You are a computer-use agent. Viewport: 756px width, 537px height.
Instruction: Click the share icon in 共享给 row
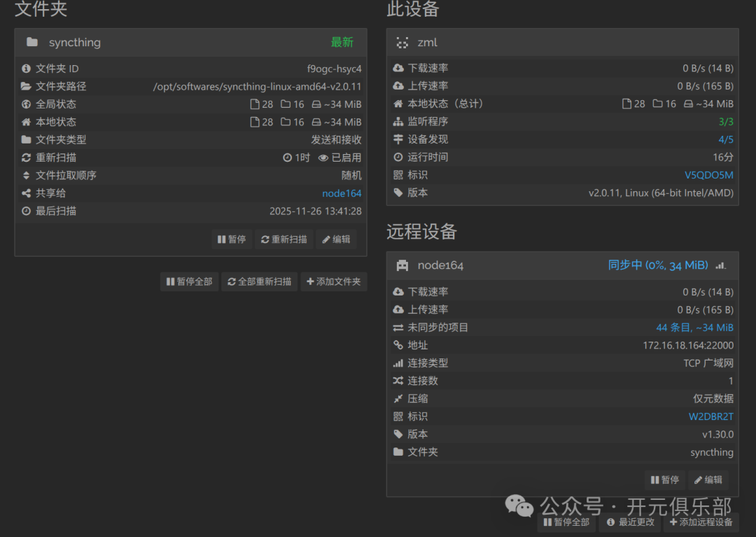tap(26, 193)
